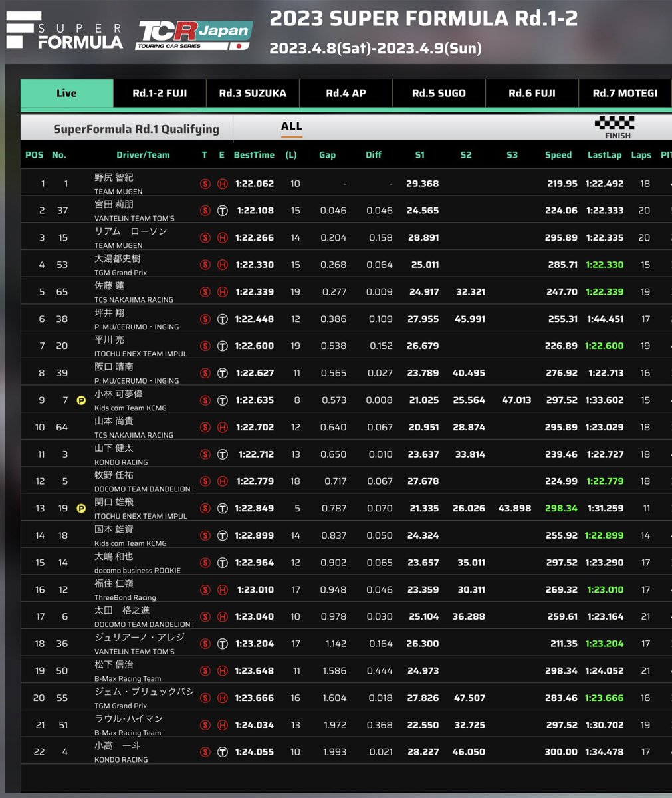The image size is (672, 798).
Task: Click the S1 column header
Action: click(x=419, y=155)
